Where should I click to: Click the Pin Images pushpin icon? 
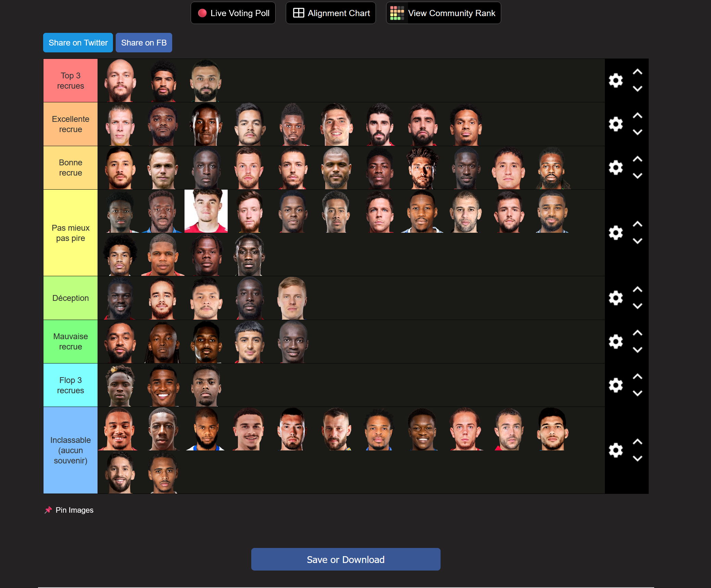coord(48,510)
